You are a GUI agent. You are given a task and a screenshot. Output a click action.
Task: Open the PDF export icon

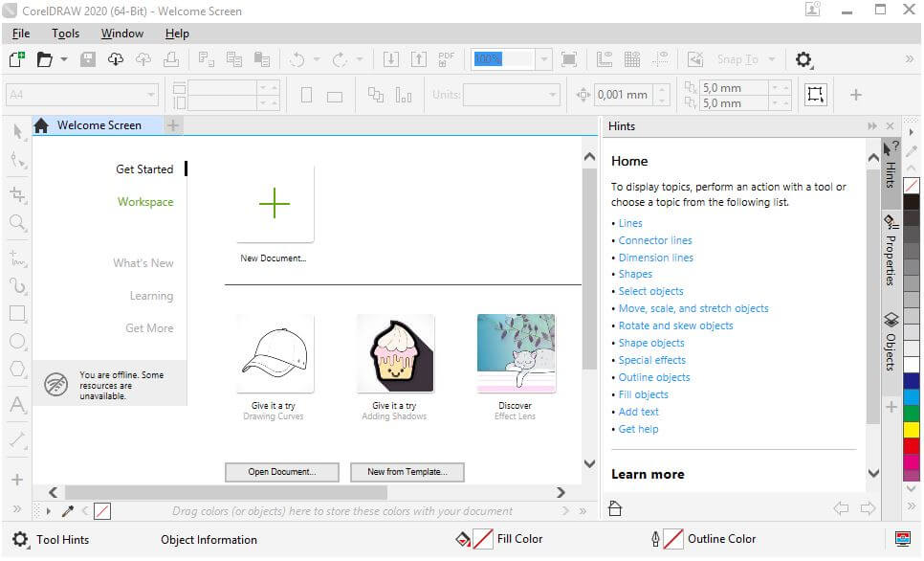tap(445, 58)
